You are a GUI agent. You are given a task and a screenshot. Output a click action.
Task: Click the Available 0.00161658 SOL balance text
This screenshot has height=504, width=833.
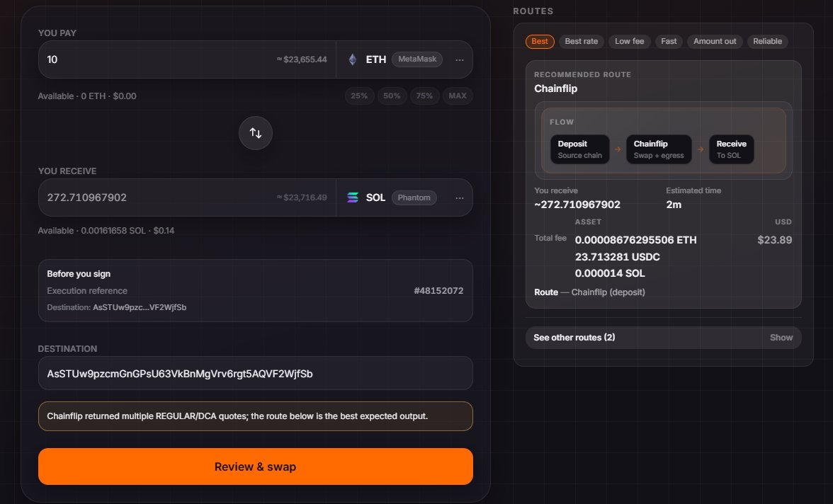click(106, 231)
